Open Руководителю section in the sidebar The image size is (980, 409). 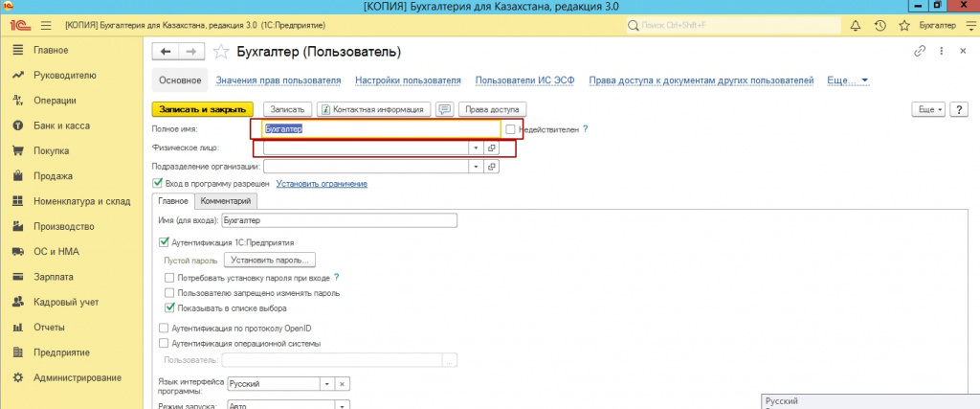coord(64,75)
